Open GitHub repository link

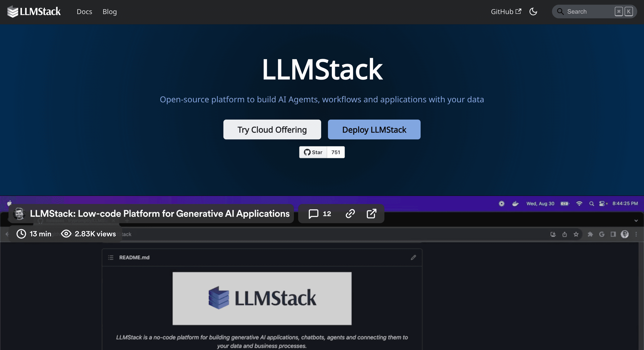(x=506, y=12)
